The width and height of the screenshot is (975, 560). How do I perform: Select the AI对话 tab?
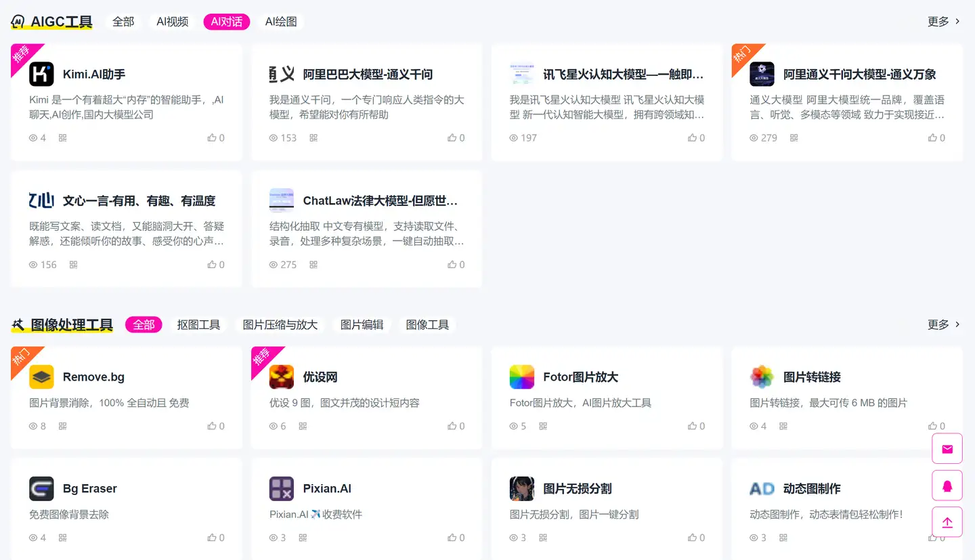pos(227,22)
